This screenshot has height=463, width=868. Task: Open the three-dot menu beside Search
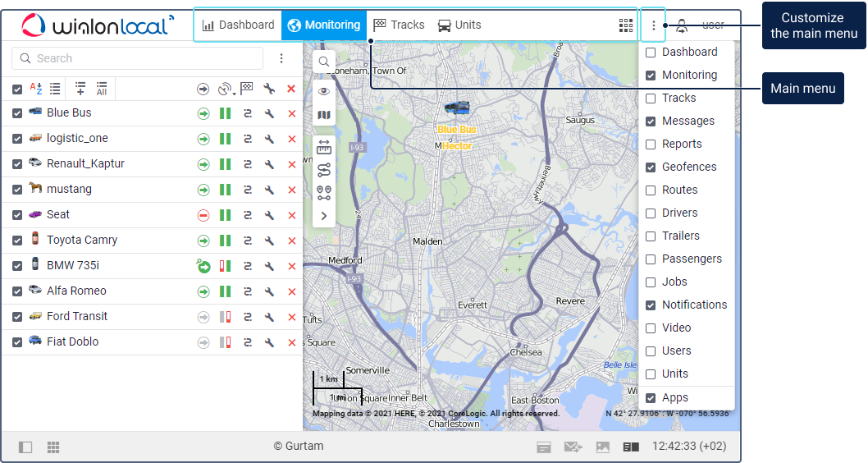point(281,58)
